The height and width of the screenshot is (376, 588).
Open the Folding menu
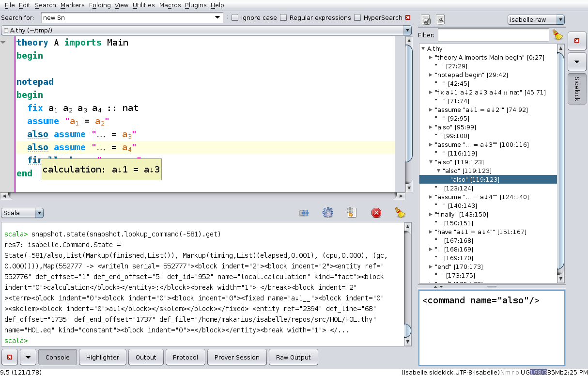click(x=100, y=5)
